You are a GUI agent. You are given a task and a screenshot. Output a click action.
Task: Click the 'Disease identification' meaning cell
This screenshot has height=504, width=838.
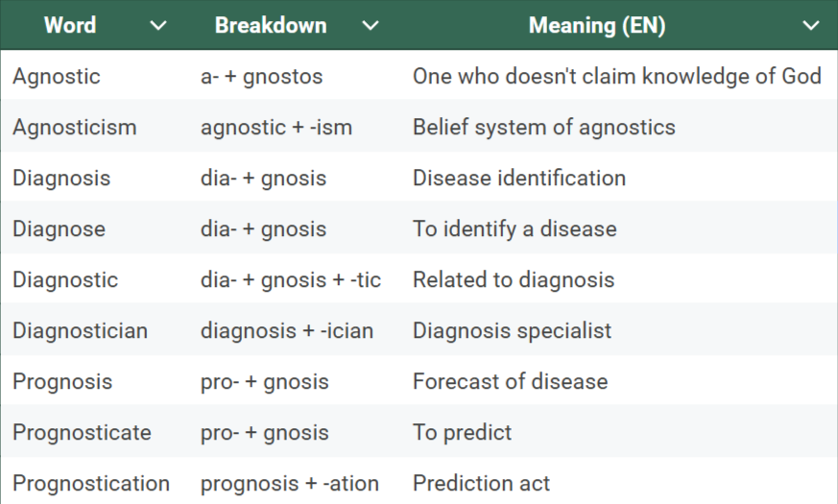click(519, 178)
